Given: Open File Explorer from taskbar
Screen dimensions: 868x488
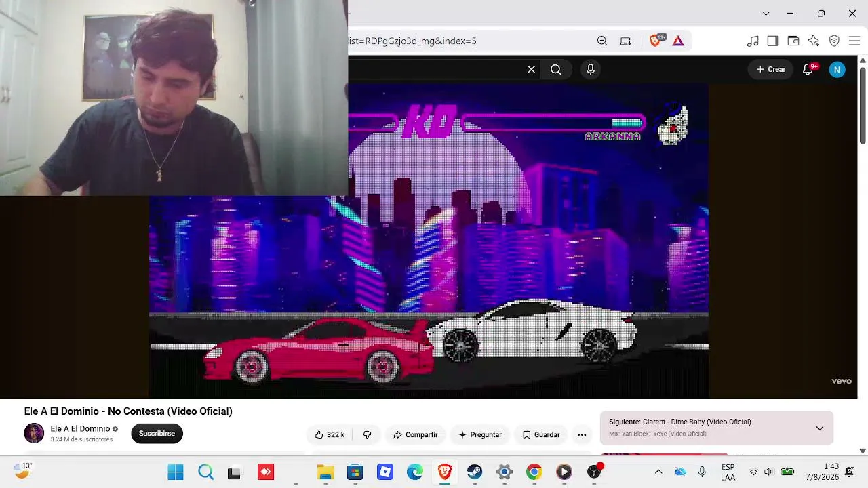Looking at the screenshot, I should 325,472.
